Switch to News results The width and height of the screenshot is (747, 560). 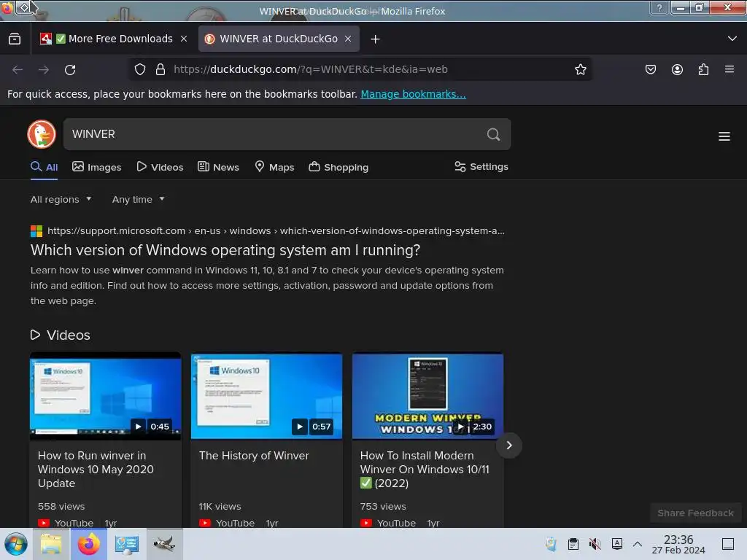click(219, 167)
